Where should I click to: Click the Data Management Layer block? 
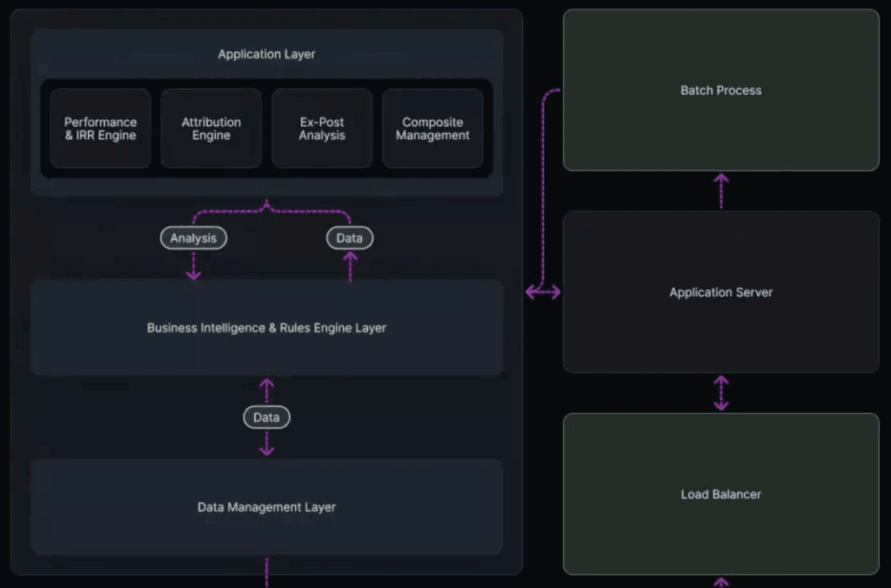click(266, 507)
